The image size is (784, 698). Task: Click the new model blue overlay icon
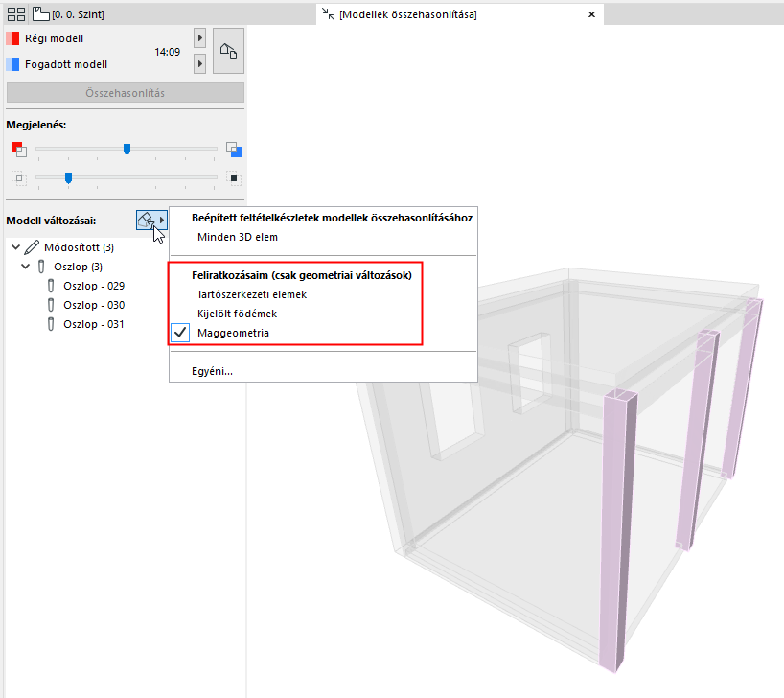tap(234, 150)
